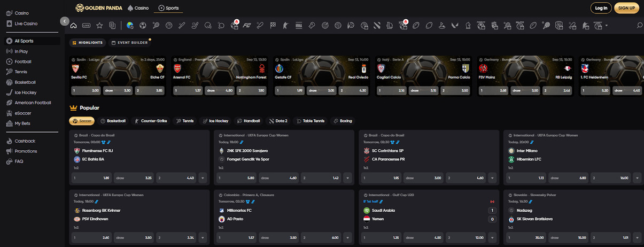Bet on Hibernian LFC win at 16.00
Image resolution: width=644 pixels, height=247 pixels.
pos(610,177)
